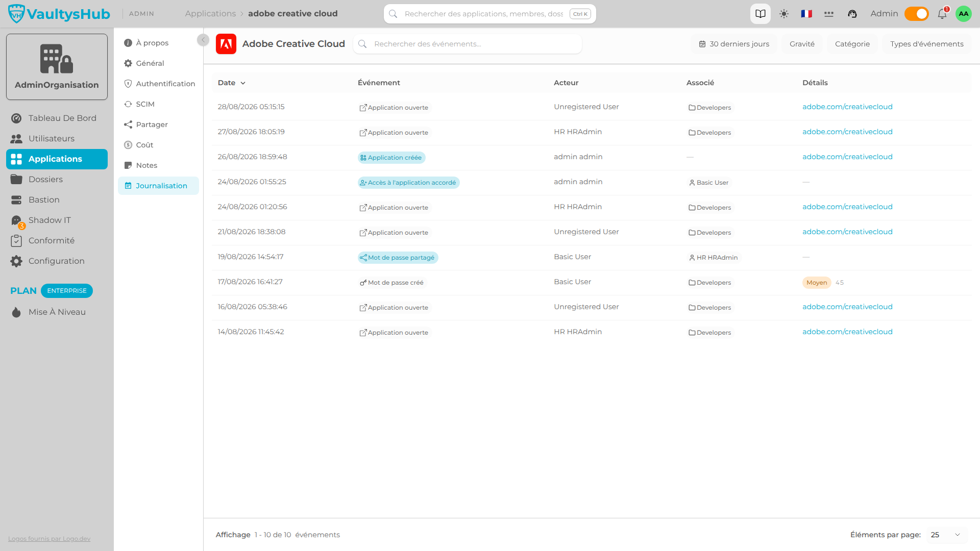The width and height of the screenshot is (980, 551).
Task: Click the VaultysHub logo
Action: pos(59,14)
